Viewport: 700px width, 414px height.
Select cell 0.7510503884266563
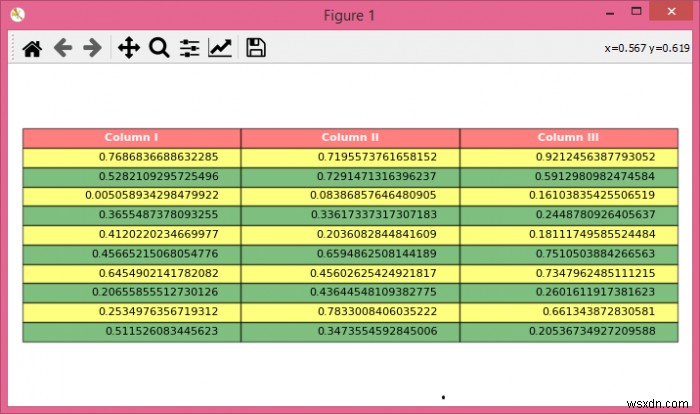pos(569,255)
